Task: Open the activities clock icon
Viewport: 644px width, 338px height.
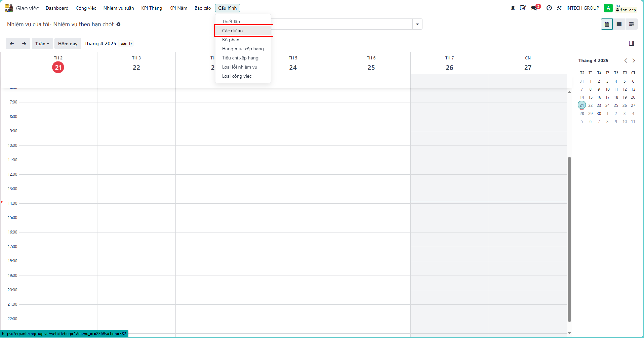Action: (549, 8)
